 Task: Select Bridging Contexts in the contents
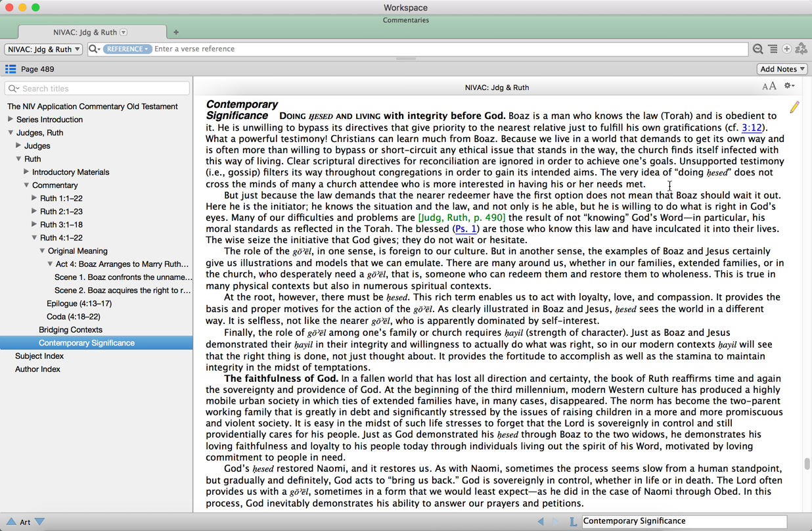coord(70,330)
